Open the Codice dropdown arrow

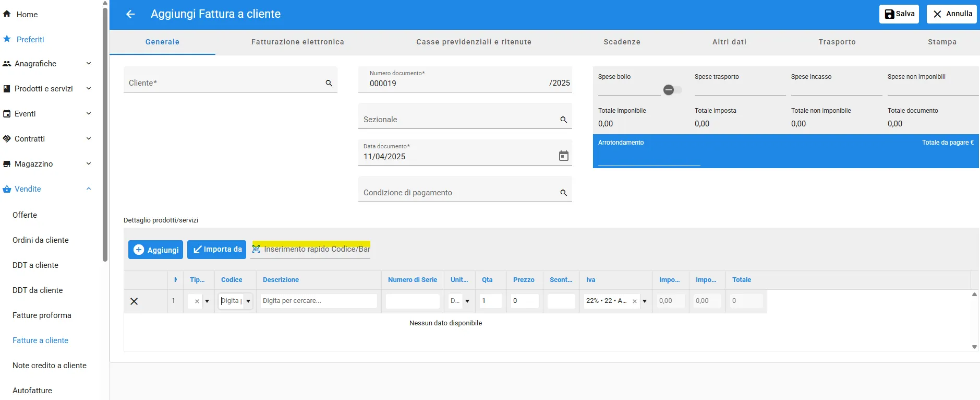[x=248, y=301]
